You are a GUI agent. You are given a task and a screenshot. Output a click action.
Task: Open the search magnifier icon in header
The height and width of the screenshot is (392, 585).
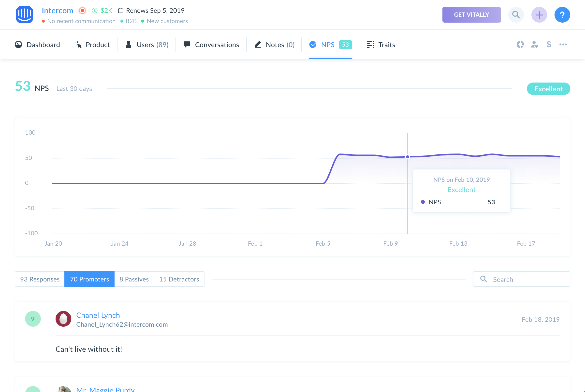(x=516, y=15)
